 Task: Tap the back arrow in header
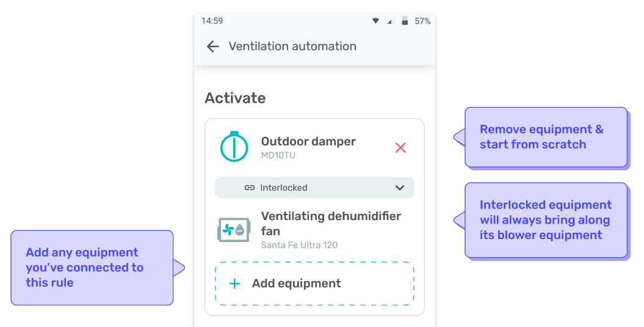pyautogui.click(x=213, y=46)
